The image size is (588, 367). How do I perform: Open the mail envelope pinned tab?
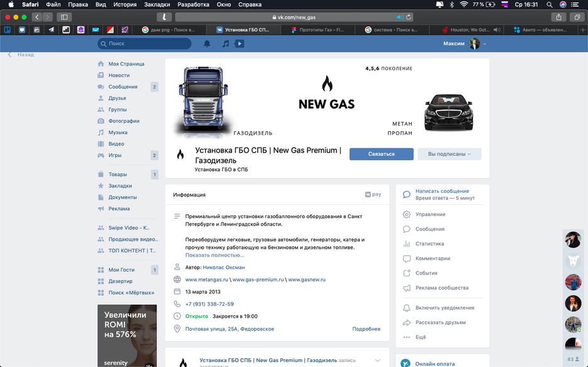[x=96, y=30]
